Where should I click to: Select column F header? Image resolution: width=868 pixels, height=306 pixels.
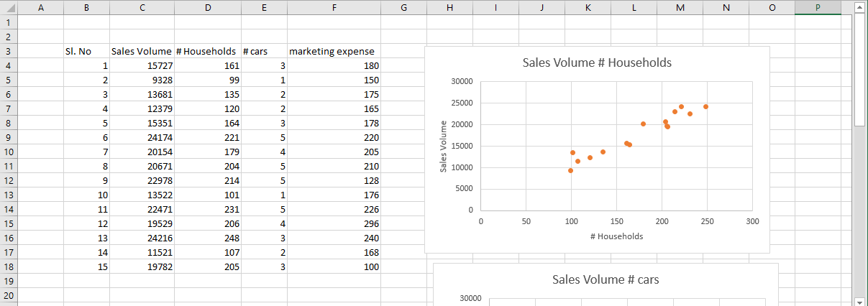334,8
